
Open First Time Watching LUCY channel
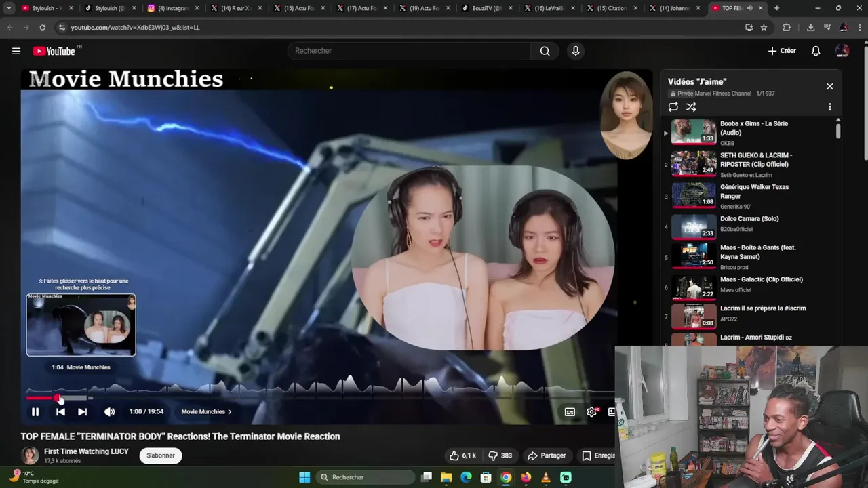pos(86,451)
